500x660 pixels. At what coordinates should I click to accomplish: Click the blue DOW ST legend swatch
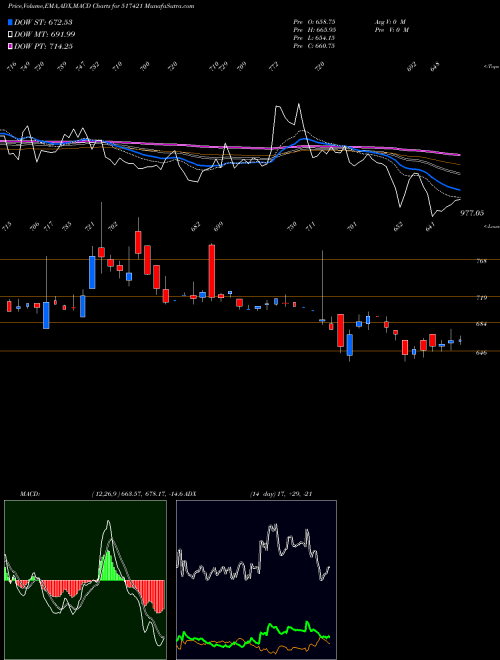(10, 22)
